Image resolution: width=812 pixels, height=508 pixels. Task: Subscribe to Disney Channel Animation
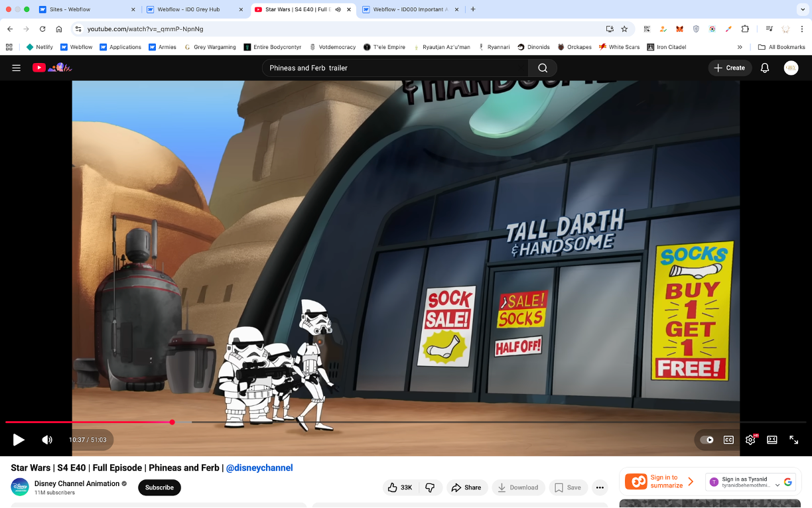[x=159, y=487]
